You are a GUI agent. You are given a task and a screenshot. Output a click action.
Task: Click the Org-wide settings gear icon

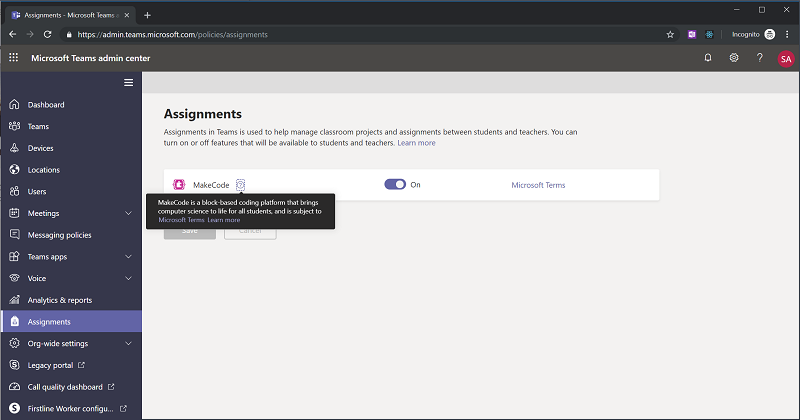[x=14, y=343]
